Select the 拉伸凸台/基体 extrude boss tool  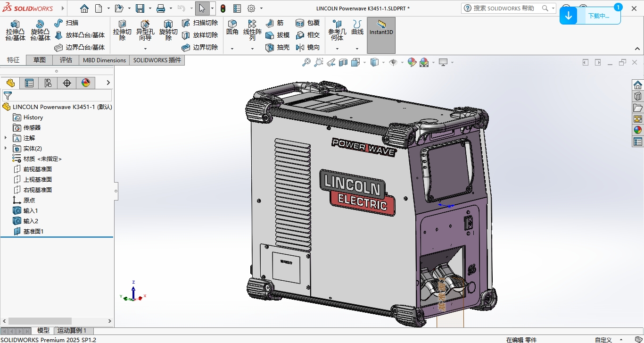coord(16,31)
